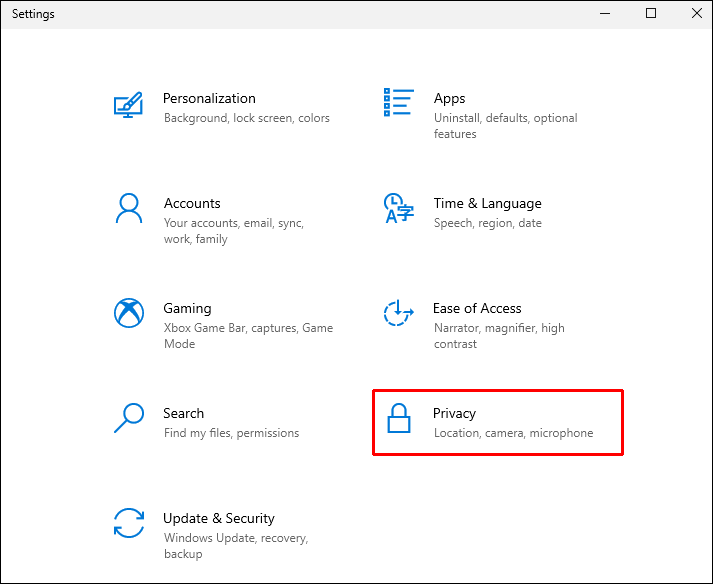Go to Accounts settings heading
Viewport: 713px width, 584px height.
192,203
